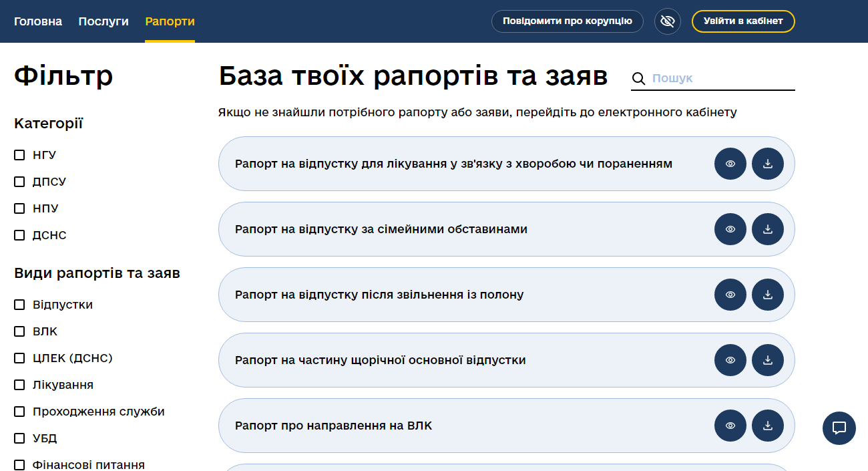Image resolution: width=868 pixels, height=471 pixels.
Task: Preview the report on leave after captivity release
Action: [730, 295]
